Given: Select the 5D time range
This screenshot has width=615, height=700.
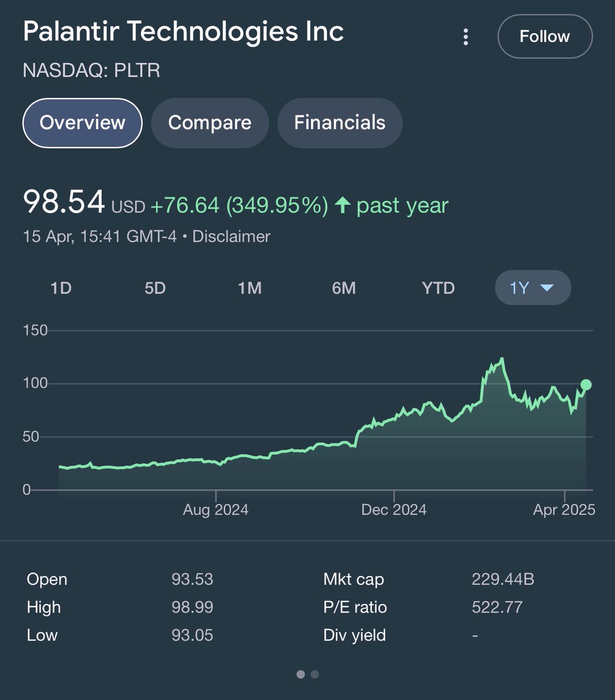Looking at the screenshot, I should [x=155, y=288].
